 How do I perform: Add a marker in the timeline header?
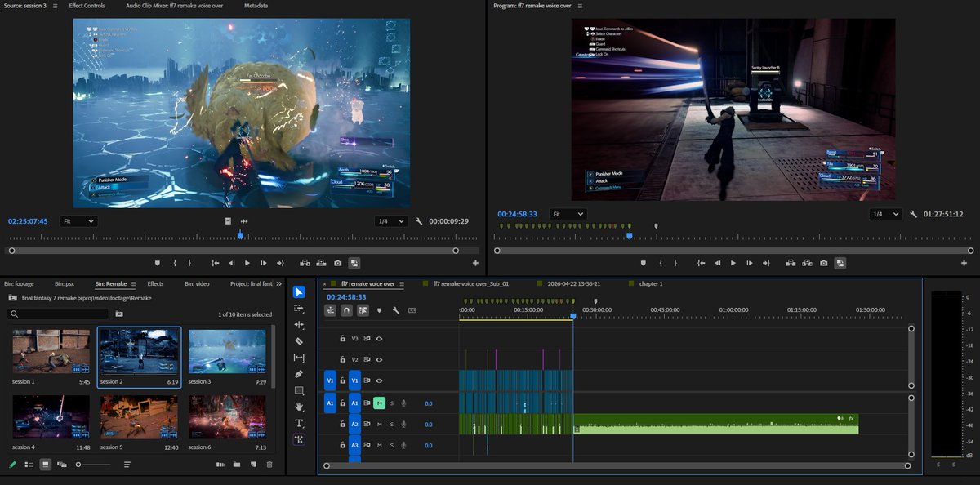click(379, 310)
